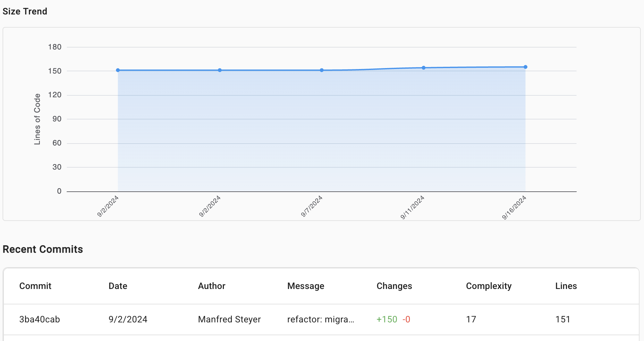
Task: Sort by the Complexity column header
Action: (488, 286)
